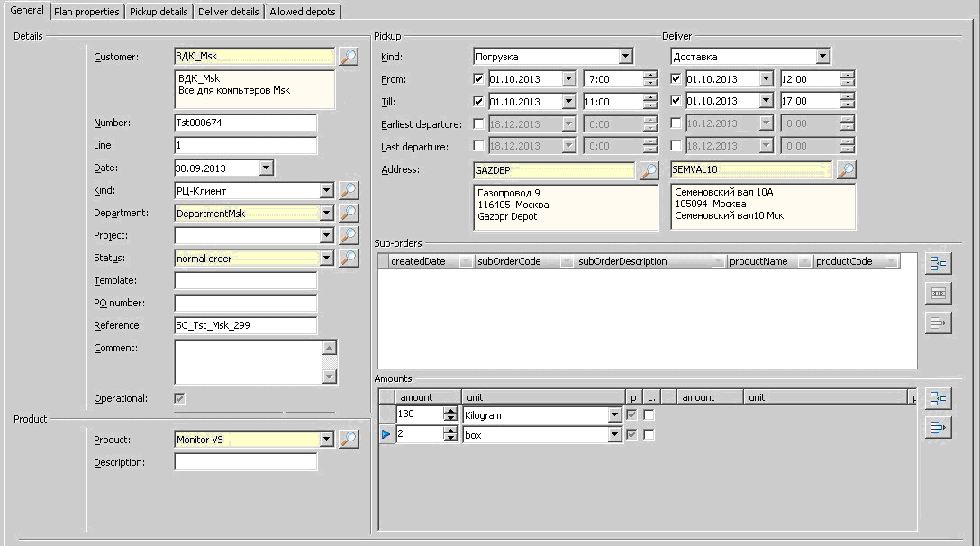The width and height of the screenshot is (980, 546).
Task: Click the product Description field
Action: (246, 461)
